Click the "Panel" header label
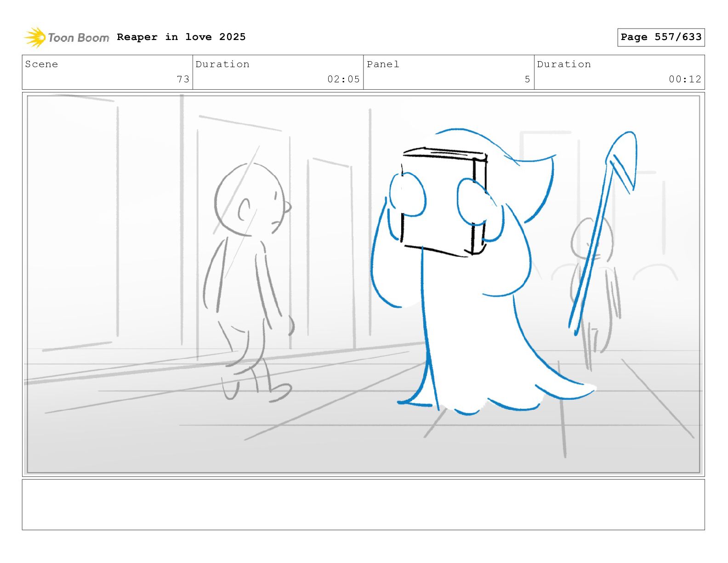This screenshot has height=563, width=728. point(383,64)
